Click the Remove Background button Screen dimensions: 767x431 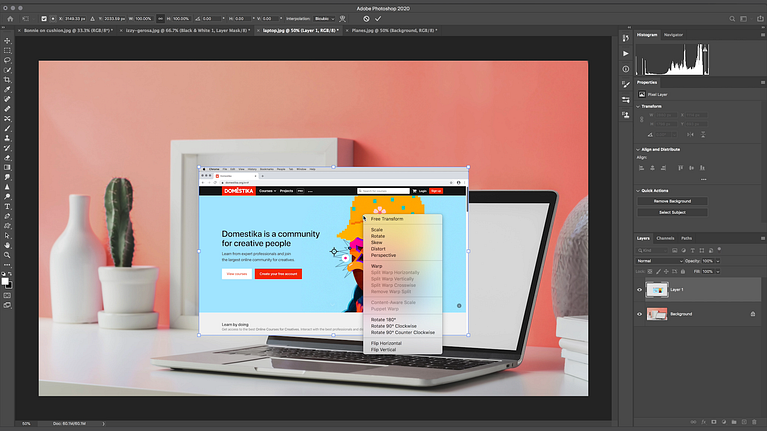coord(672,201)
